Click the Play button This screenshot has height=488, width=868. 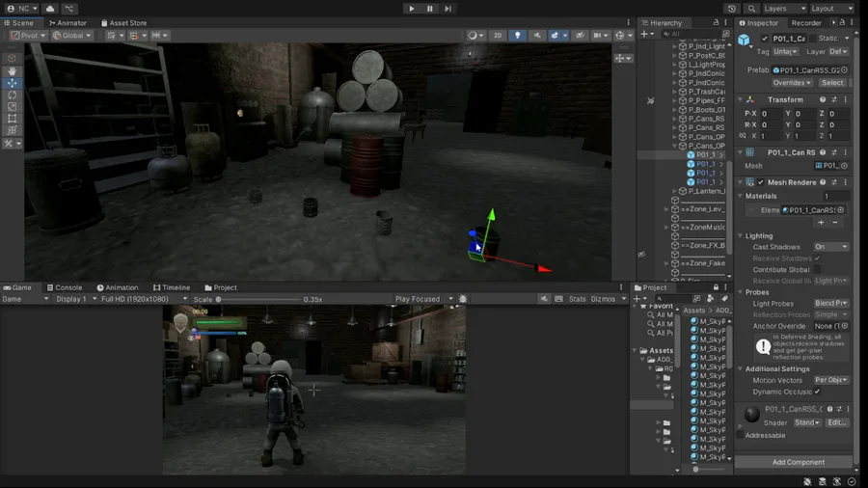[411, 9]
